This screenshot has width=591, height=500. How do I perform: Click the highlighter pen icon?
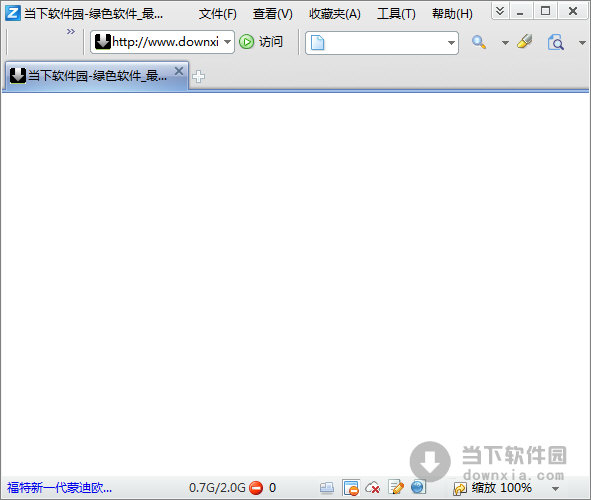(x=525, y=41)
